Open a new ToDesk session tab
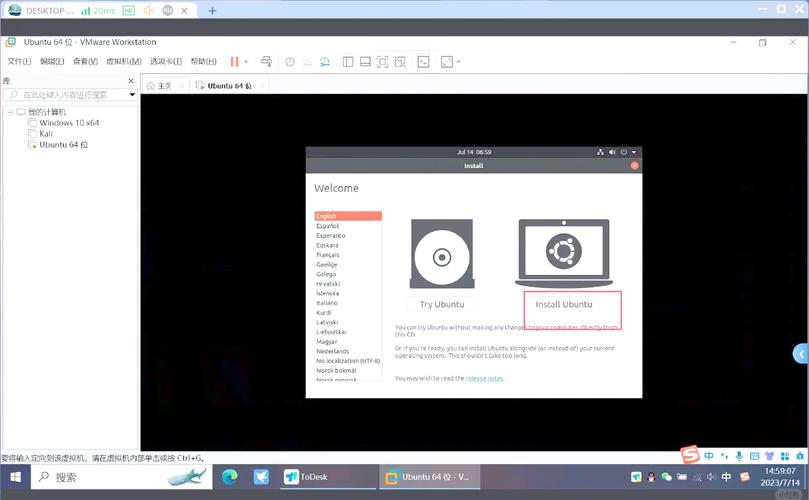Image resolution: width=809 pixels, height=500 pixels. click(x=212, y=10)
